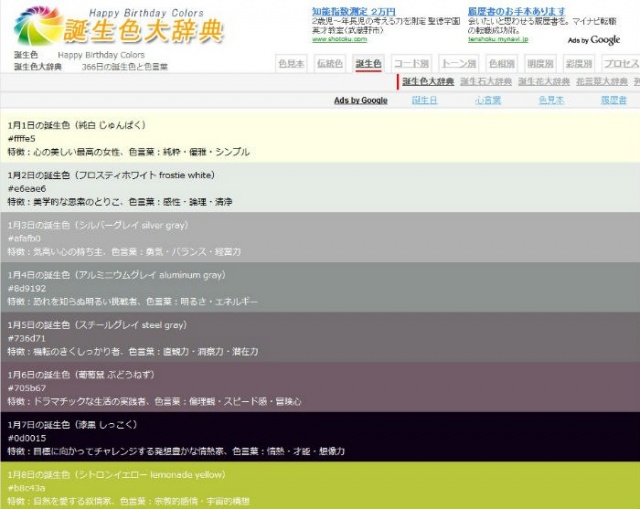Open the 色見本 tab
The width and height of the screenshot is (640, 509).
(x=291, y=64)
